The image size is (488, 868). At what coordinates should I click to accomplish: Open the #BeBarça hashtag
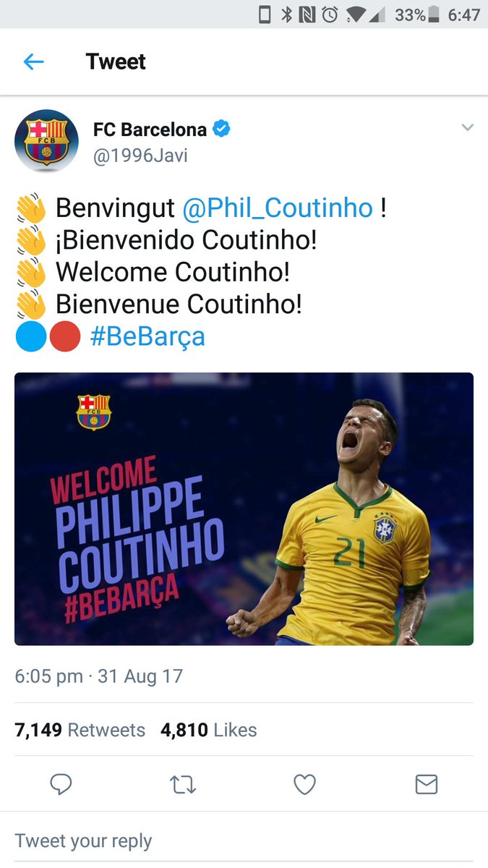tap(147, 336)
